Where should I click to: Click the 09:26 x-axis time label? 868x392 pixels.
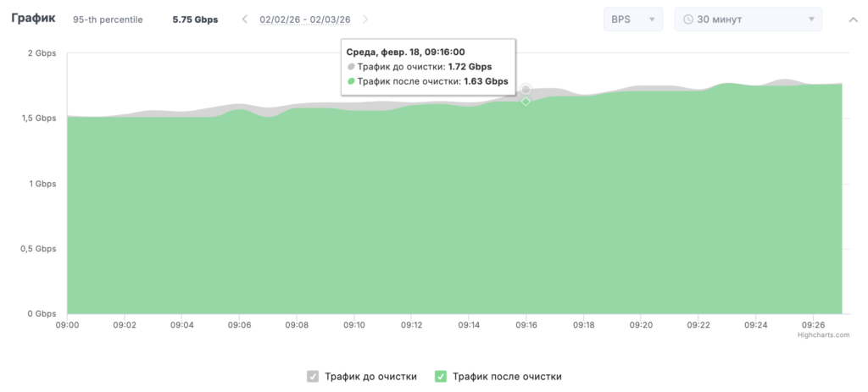pos(813,324)
